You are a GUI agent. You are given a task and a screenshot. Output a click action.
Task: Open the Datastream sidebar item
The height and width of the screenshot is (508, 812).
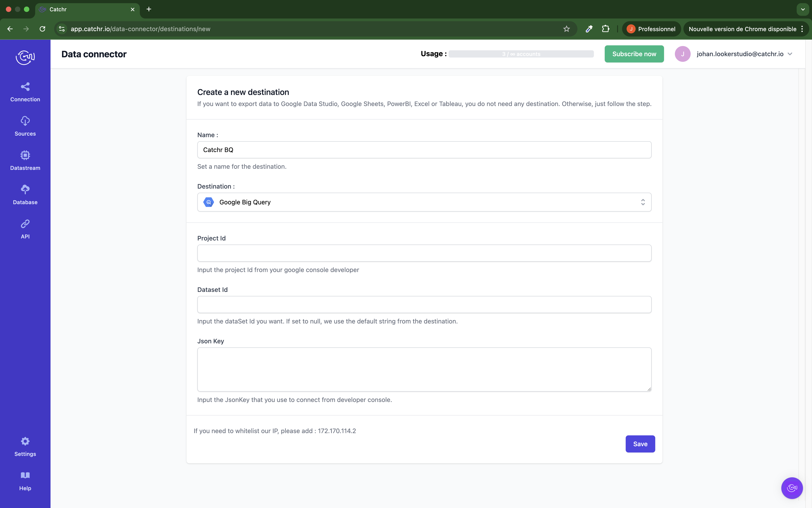pos(25,161)
